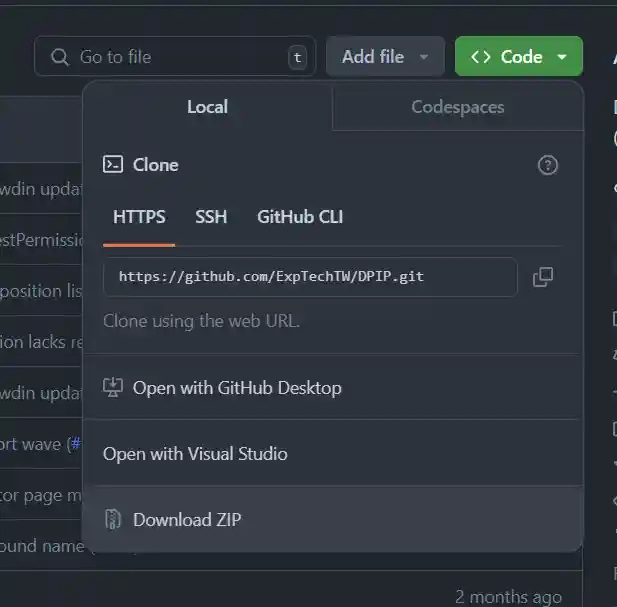The width and height of the screenshot is (617, 607).
Task: Select the HTTPS clone option
Action: (x=139, y=217)
